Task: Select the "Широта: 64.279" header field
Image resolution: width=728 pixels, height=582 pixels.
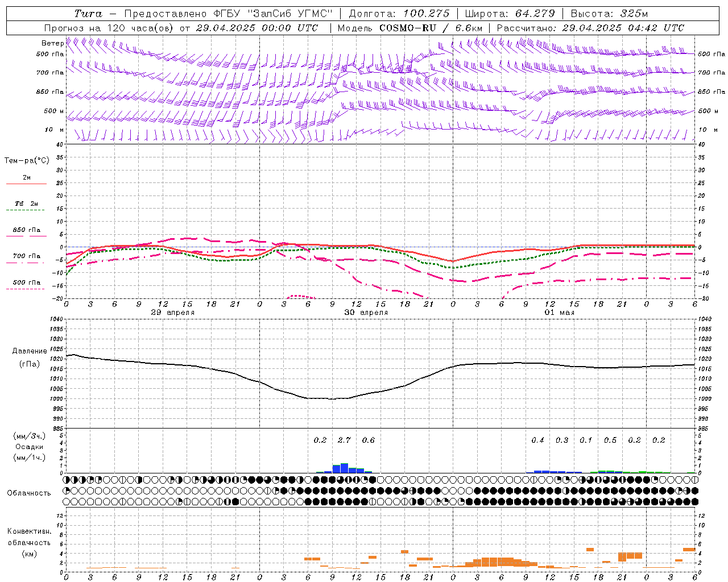Action: (x=510, y=14)
